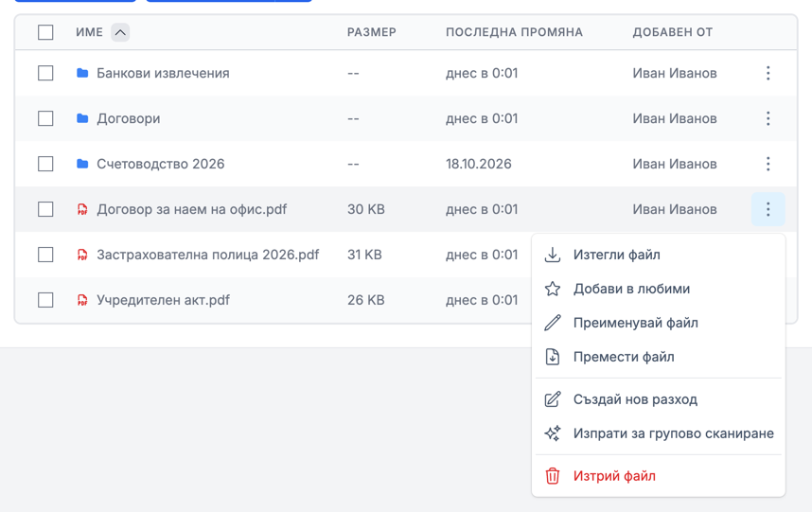Open the Банкови извлечения folder name
The width and height of the screenshot is (812, 512).
163,73
